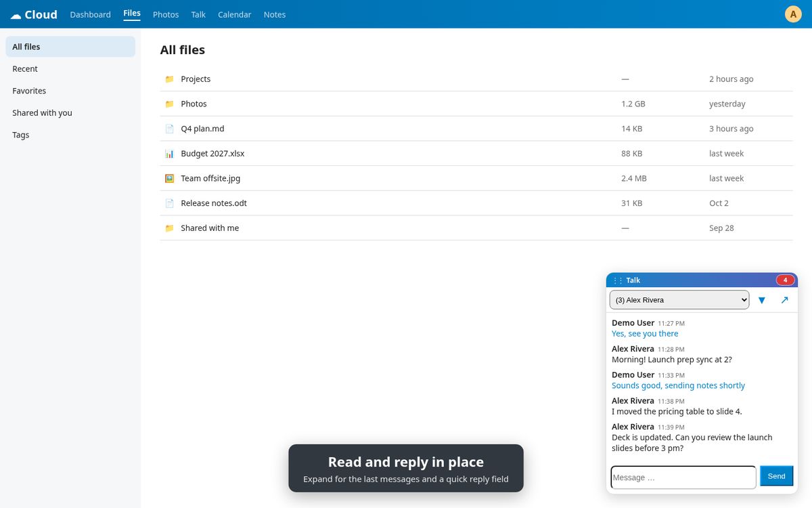
Task: Click the message 'Deck is updated' in chat
Action: tap(692, 443)
